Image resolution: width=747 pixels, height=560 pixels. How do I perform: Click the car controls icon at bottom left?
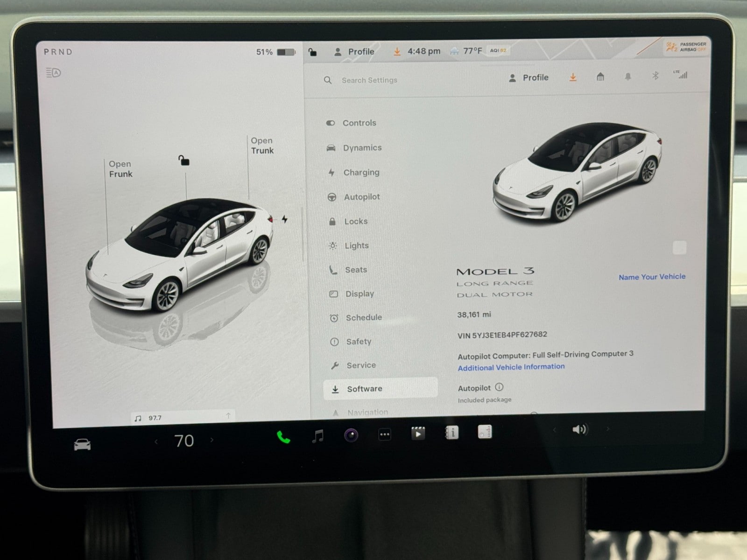[82, 444]
